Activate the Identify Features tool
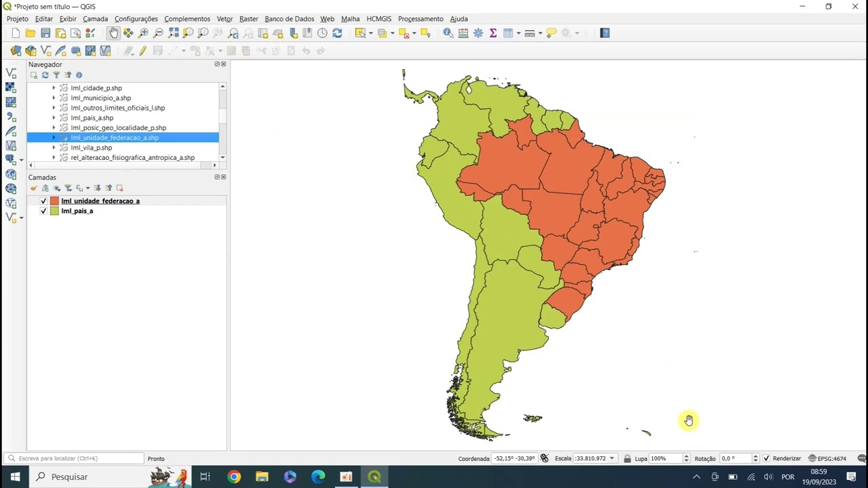The width and height of the screenshot is (868, 488). (448, 33)
